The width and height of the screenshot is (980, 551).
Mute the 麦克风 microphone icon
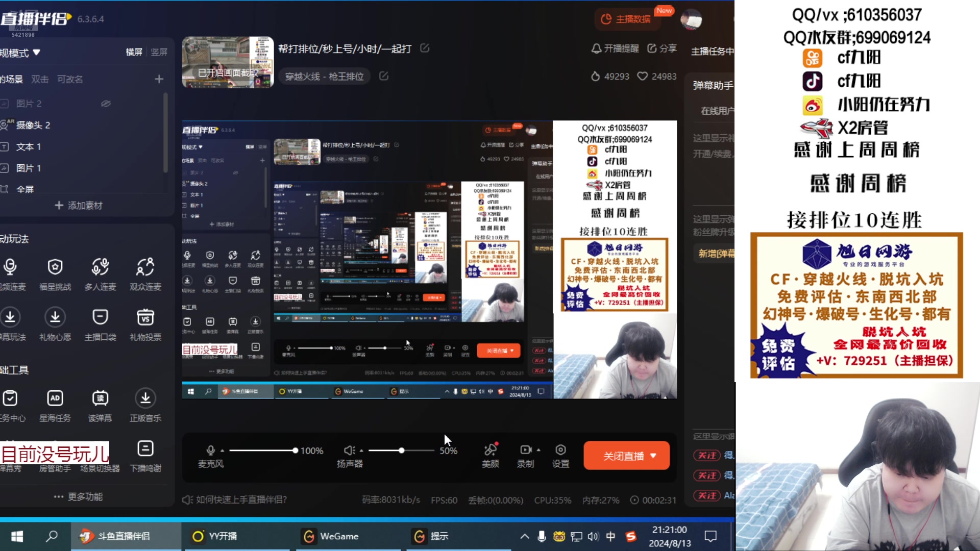210,450
